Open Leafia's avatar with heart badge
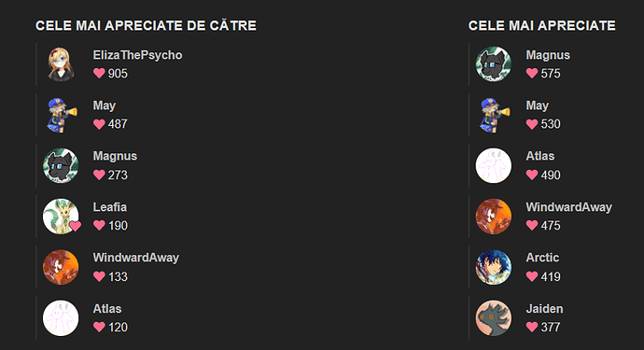 (x=61, y=217)
